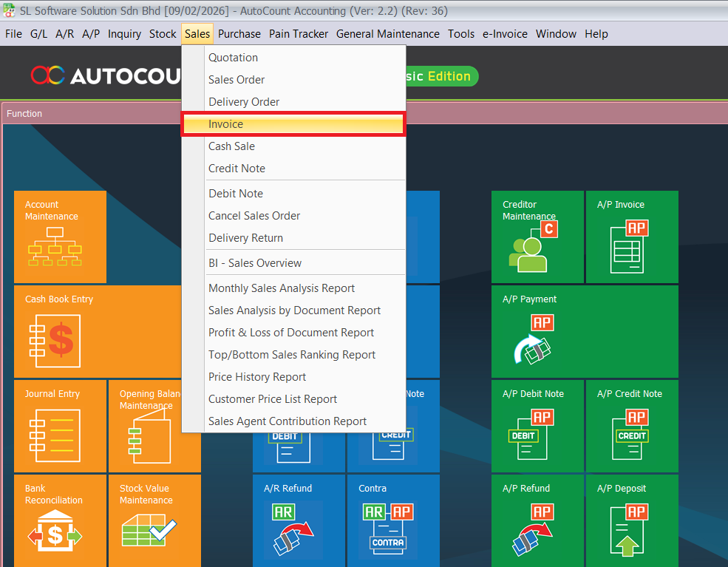Viewport: 728px width, 567px height.
Task: Expand the e-Invoice menu
Action: pyautogui.click(x=505, y=34)
